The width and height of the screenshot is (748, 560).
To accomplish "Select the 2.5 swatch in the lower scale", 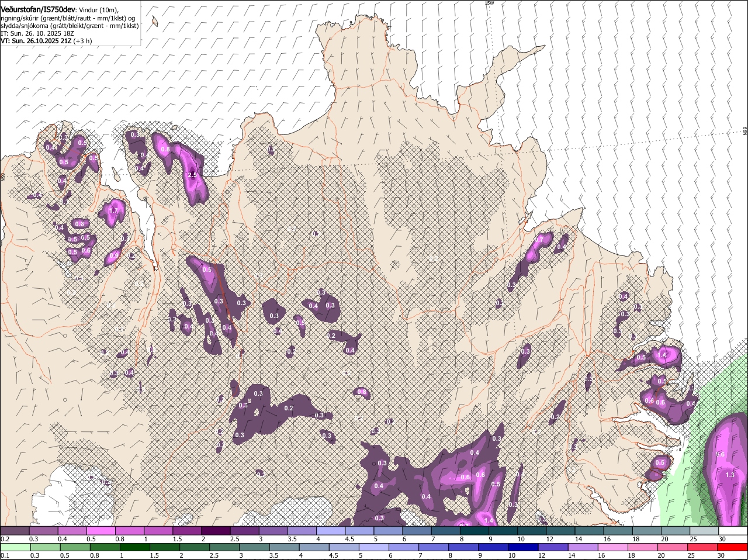I will [224, 547].
